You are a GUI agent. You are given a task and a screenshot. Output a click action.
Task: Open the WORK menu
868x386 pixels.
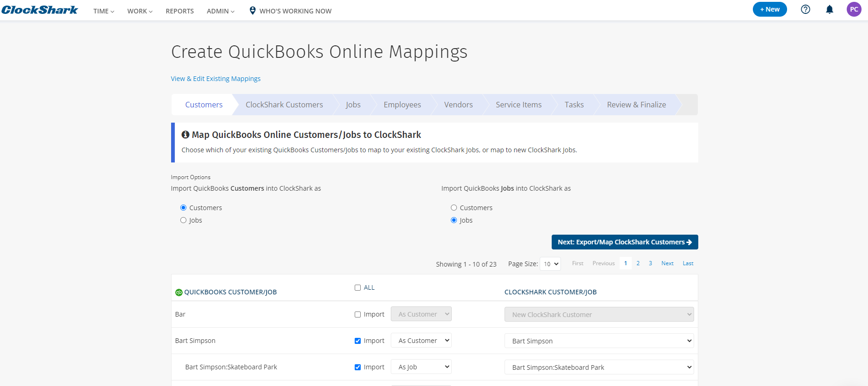(140, 11)
